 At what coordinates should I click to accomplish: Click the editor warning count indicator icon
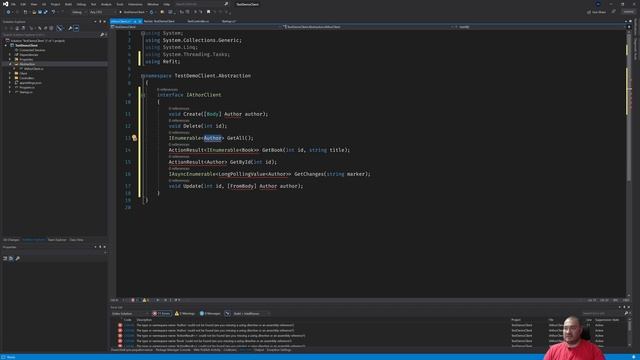tap(144, 300)
